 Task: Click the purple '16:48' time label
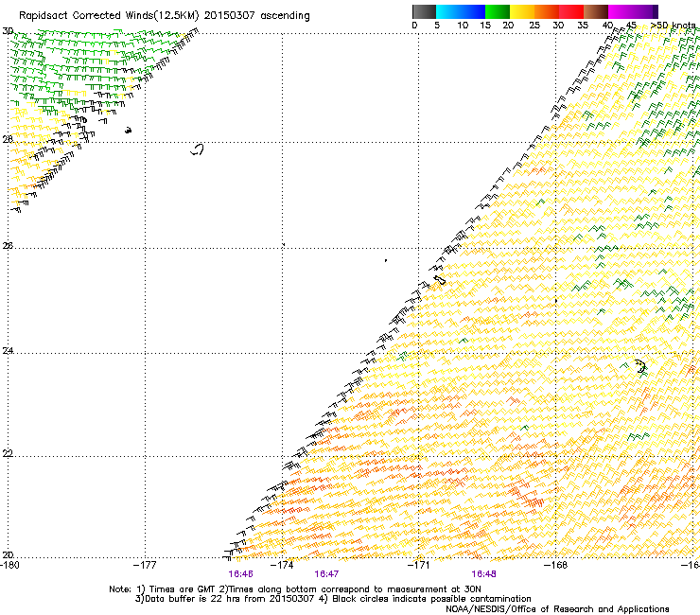coord(484,574)
